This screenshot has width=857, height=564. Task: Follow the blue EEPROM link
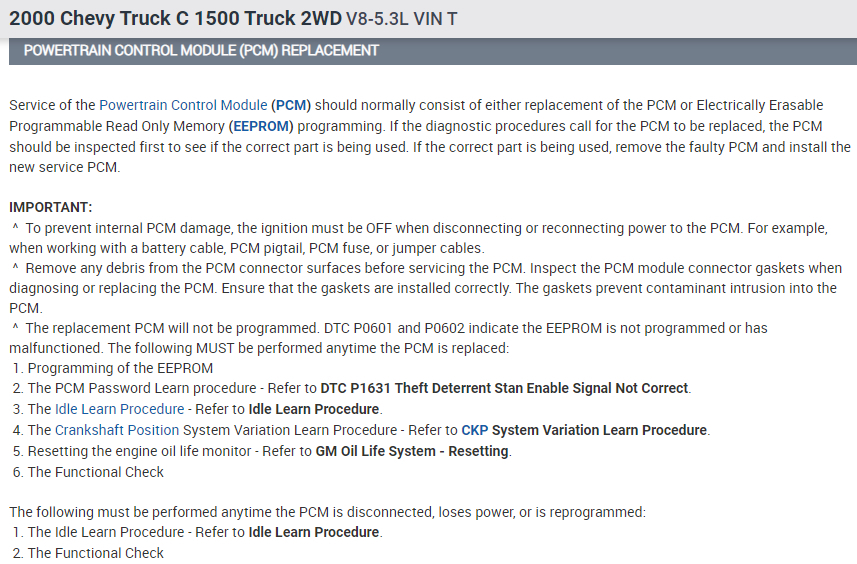(259, 126)
